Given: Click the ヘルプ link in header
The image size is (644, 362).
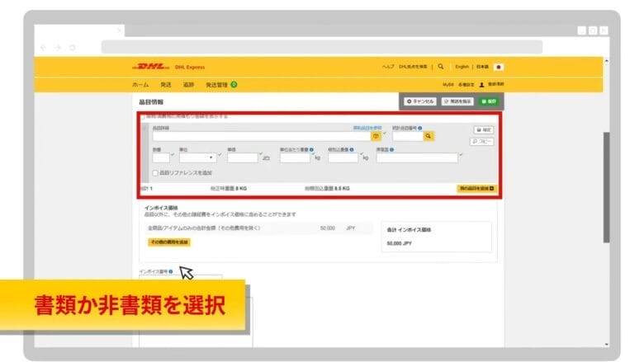Looking at the screenshot, I should point(388,67).
